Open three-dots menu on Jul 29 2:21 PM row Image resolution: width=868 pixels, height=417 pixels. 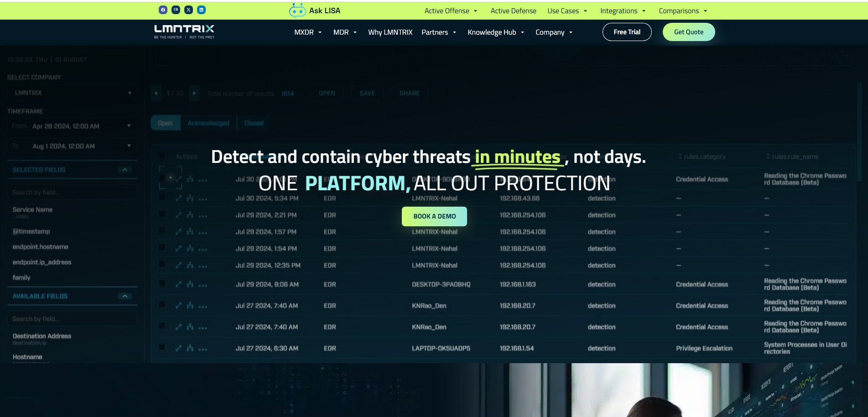pyautogui.click(x=203, y=215)
